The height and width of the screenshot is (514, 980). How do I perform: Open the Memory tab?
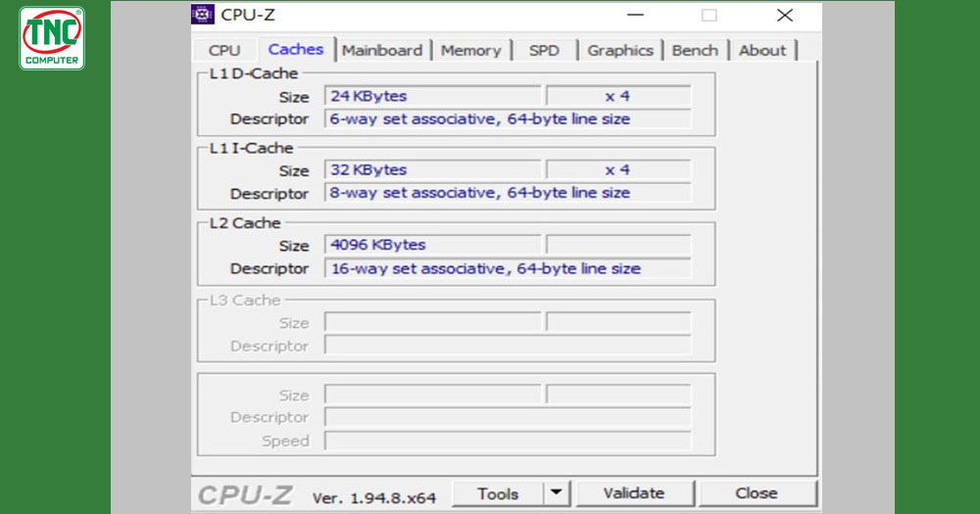(470, 51)
